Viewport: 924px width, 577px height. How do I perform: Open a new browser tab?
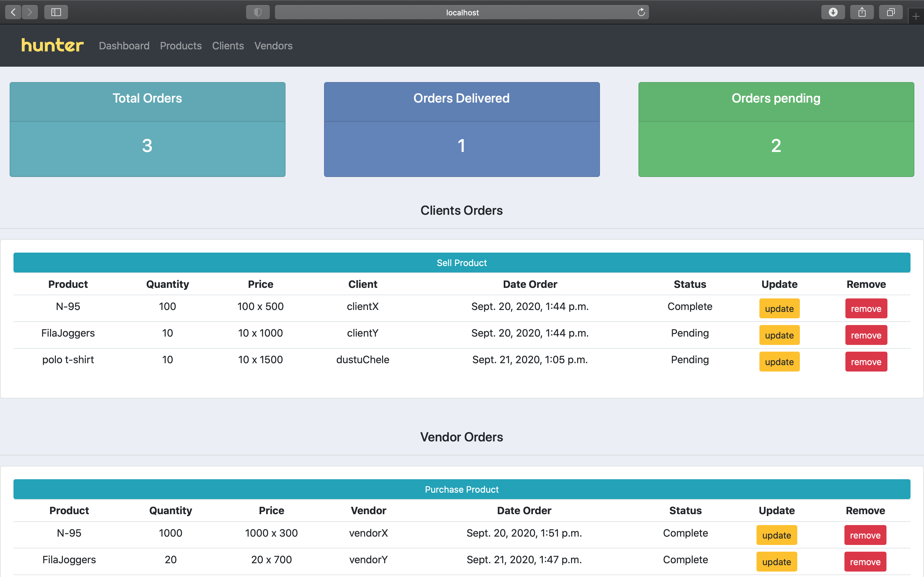pyautogui.click(x=916, y=16)
